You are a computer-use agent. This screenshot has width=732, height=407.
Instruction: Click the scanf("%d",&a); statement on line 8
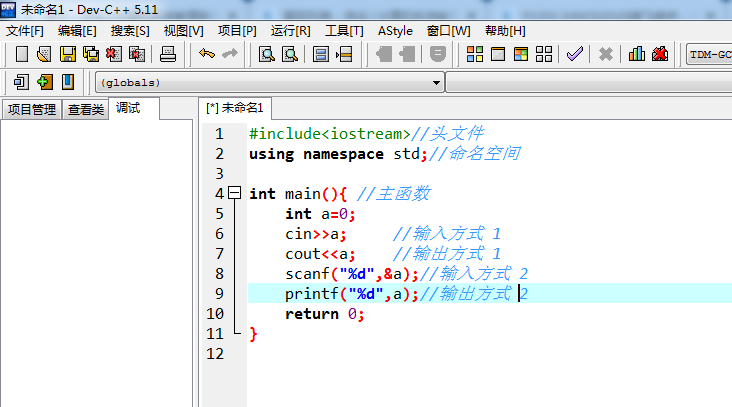click(352, 274)
